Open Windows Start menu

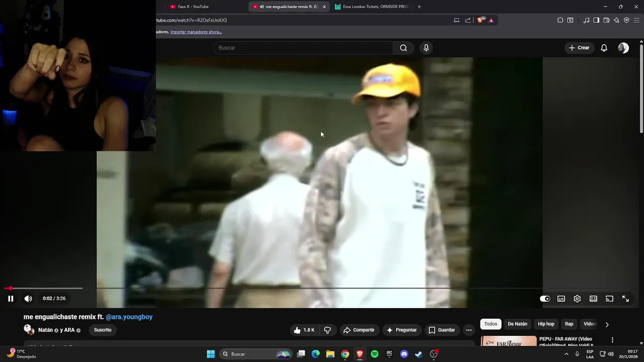211,354
